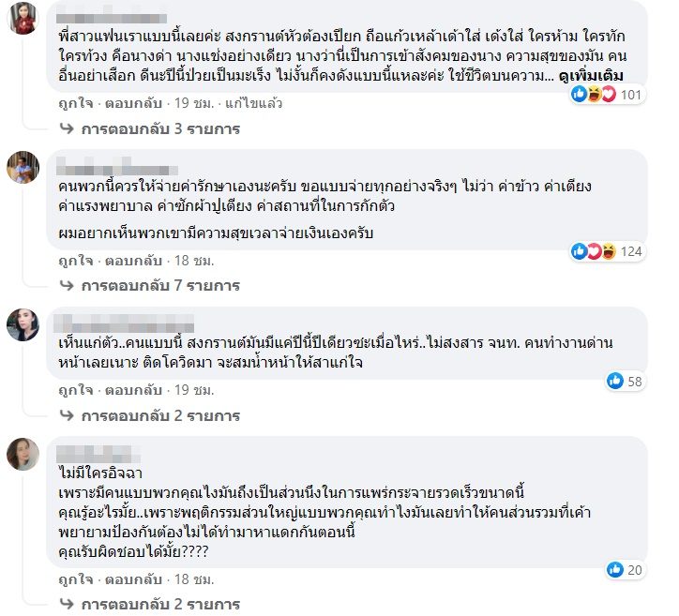The width and height of the screenshot is (679, 616).
Task: Click the second commenter's profile avatar
Action: 23,168
